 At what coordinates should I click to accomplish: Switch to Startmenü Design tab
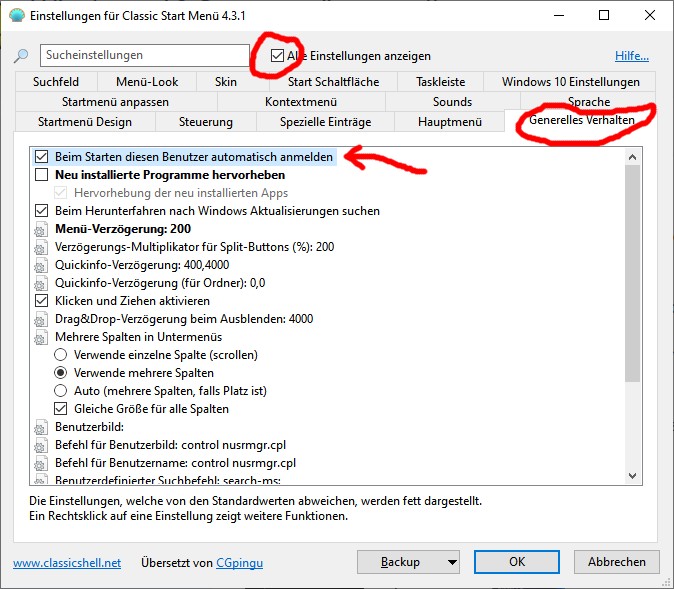(x=85, y=122)
